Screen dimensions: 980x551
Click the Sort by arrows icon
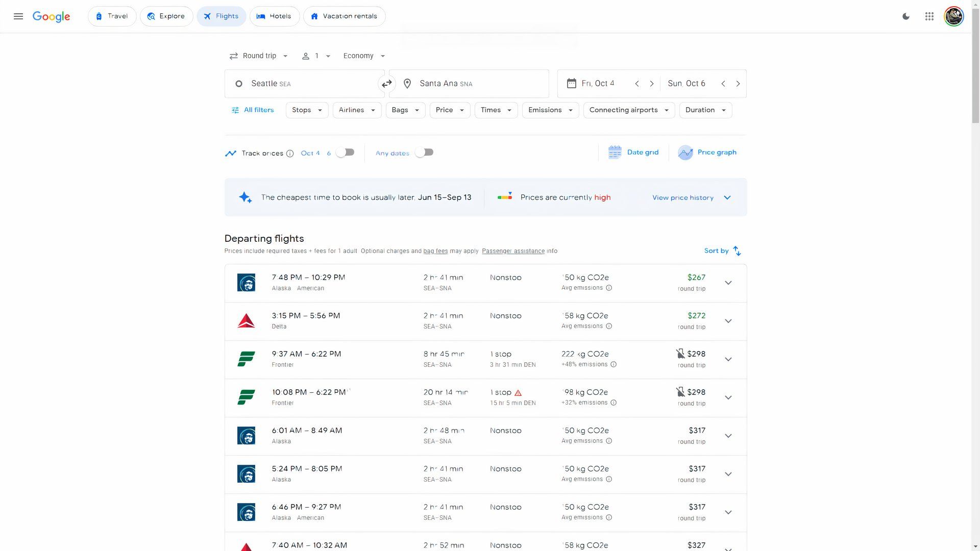(x=737, y=251)
